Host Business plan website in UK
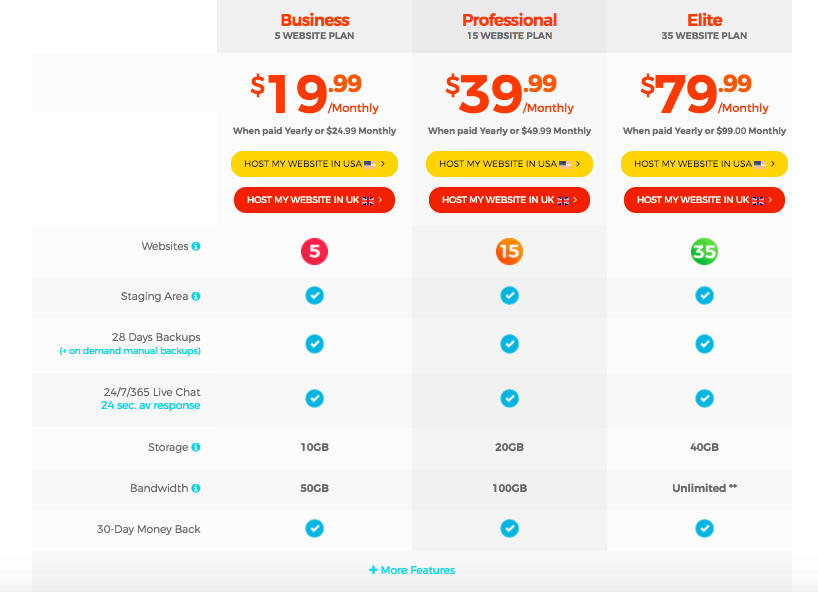This screenshot has width=818, height=592. coord(314,200)
